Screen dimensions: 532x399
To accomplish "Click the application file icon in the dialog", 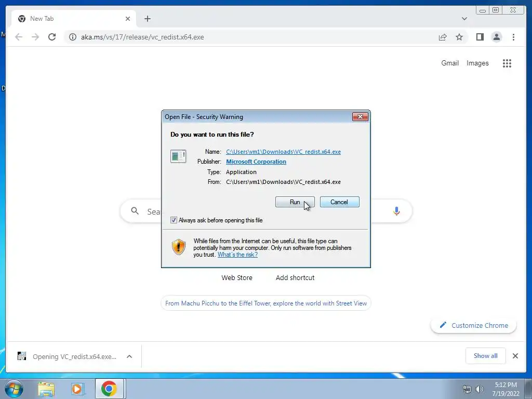I will [178, 156].
